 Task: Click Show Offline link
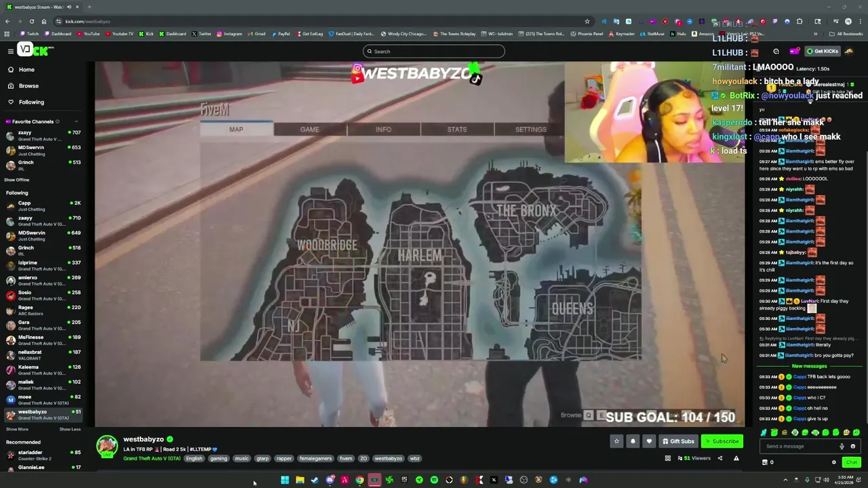pyautogui.click(x=17, y=180)
